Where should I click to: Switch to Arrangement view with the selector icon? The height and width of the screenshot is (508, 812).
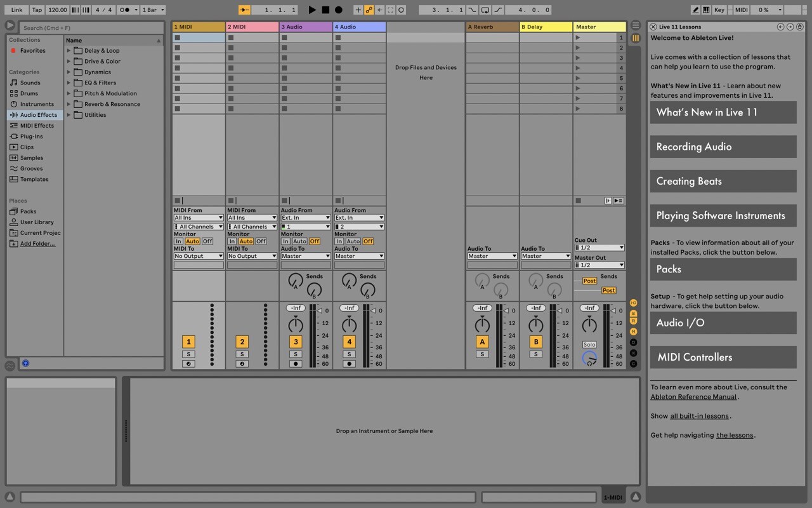tap(636, 25)
